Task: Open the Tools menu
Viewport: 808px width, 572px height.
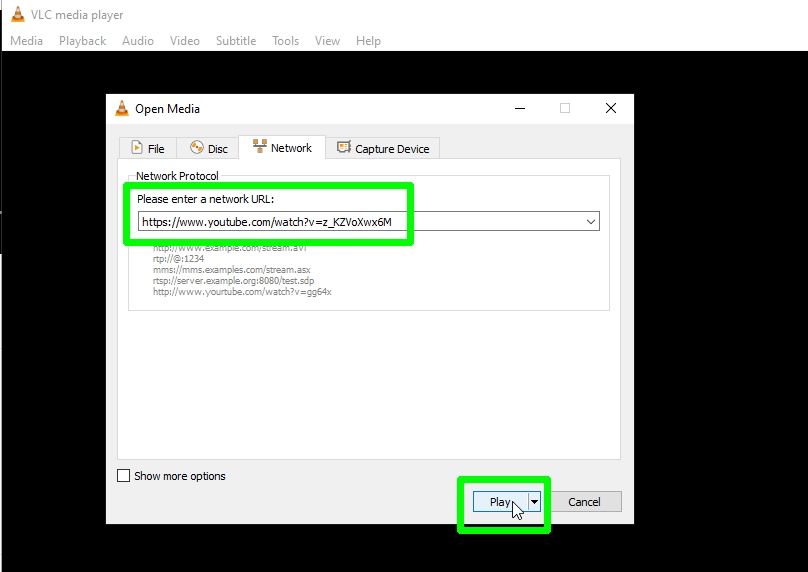Action: pyautogui.click(x=285, y=41)
